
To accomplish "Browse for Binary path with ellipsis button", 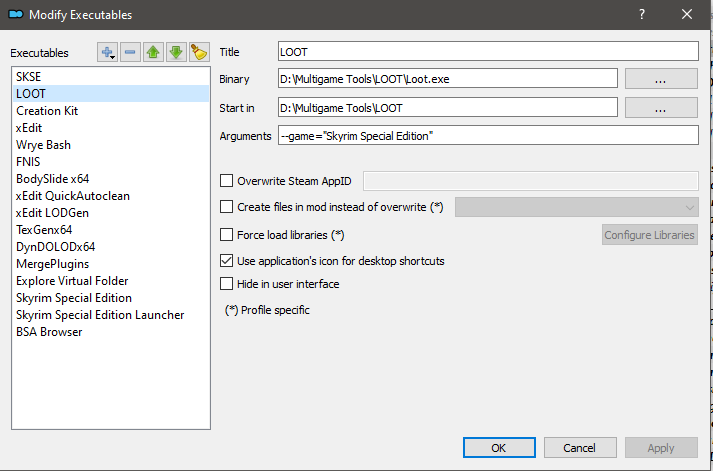I will [x=660, y=78].
